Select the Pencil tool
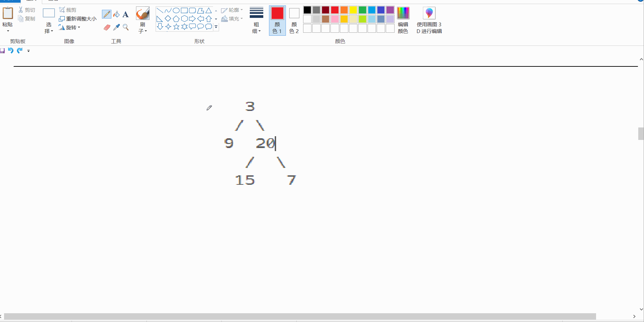Image resolution: width=644 pixels, height=322 pixels. tap(106, 14)
